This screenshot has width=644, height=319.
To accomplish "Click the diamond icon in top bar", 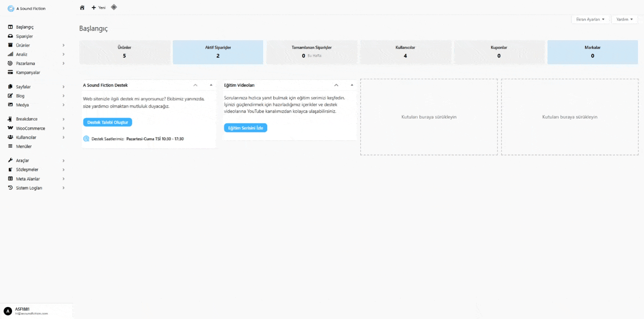I will pyautogui.click(x=114, y=7).
